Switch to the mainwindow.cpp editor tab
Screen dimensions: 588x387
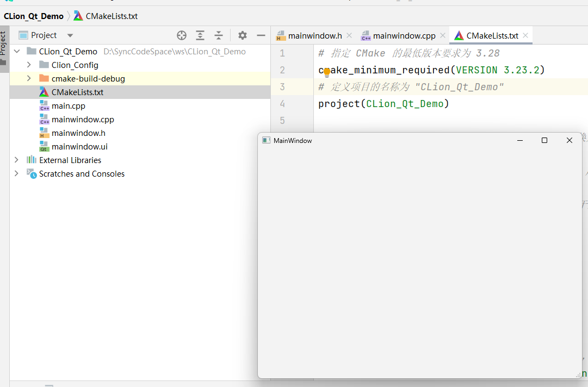coord(404,35)
